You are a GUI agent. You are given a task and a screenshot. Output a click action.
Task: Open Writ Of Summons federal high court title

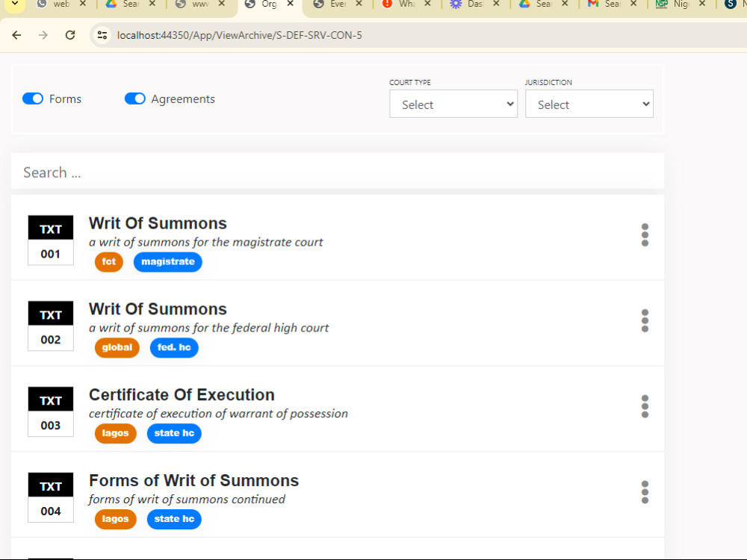(158, 309)
